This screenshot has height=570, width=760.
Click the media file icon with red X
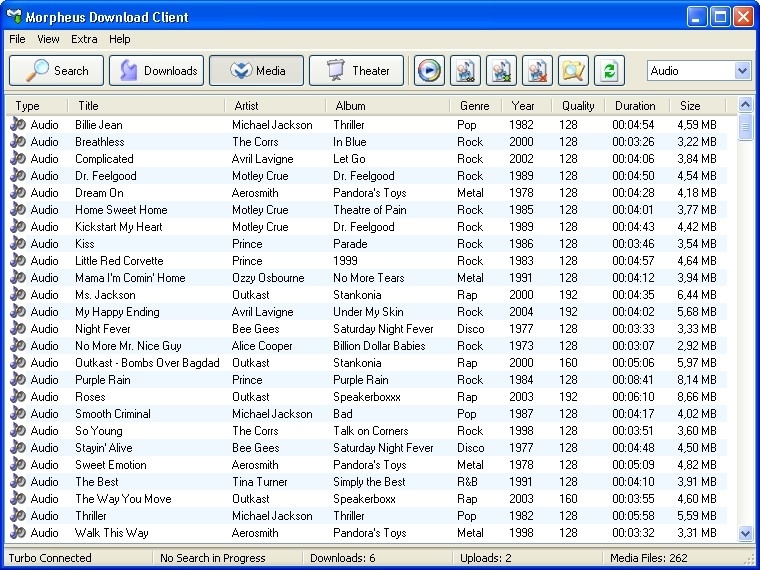pos(537,71)
